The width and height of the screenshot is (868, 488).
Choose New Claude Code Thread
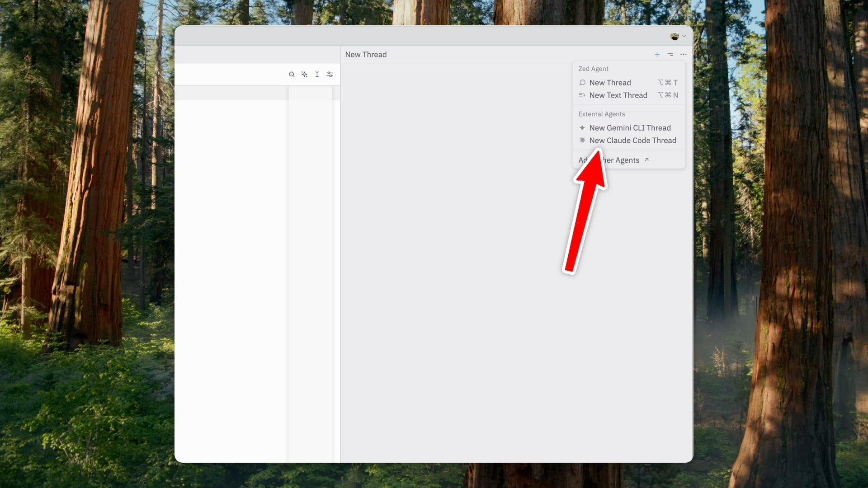point(629,141)
